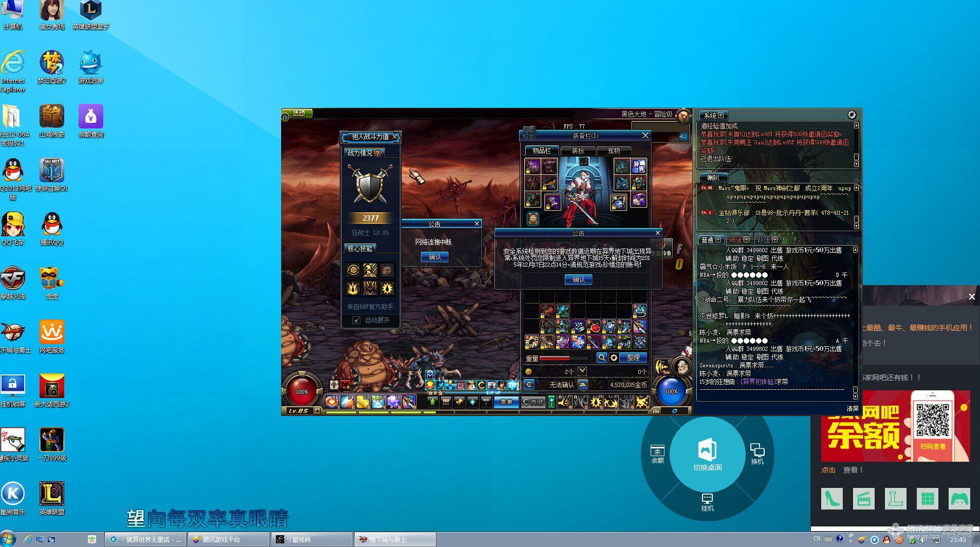Click the QQ penguin tray icon
Image resolution: width=980 pixels, height=547 pixels.
pos(886,539)
